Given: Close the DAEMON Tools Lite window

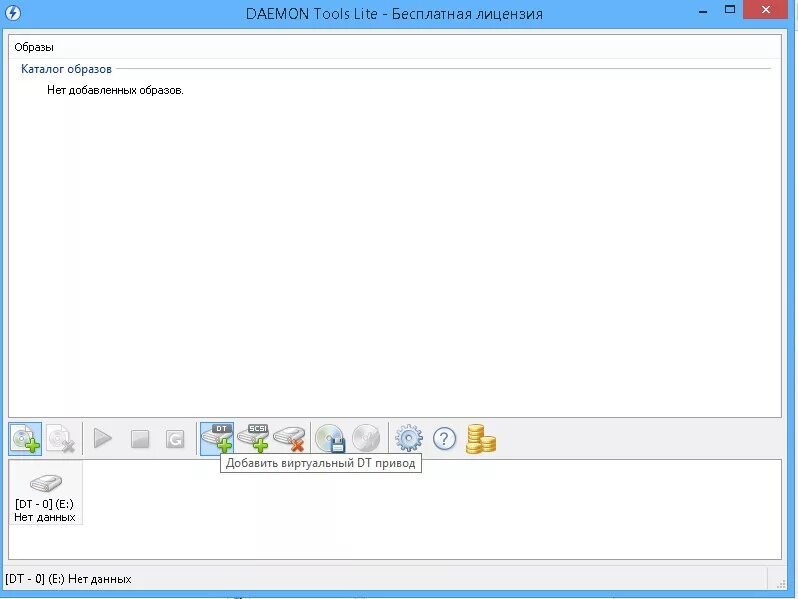Looking at the screenshot, I should coord(765,10).
